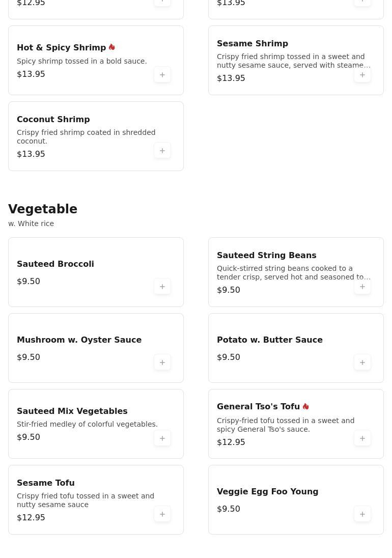Select the Veggie Egg Foo Young card
Image resolution: width=392 pixels, height=558 pixels.
[x=296, y=499]
